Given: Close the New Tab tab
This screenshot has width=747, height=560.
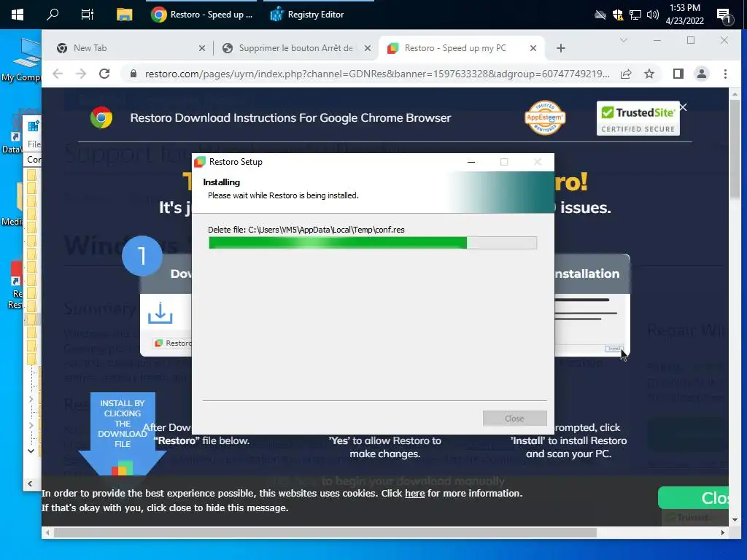Looking at the screenshot, I should [202, 48].
